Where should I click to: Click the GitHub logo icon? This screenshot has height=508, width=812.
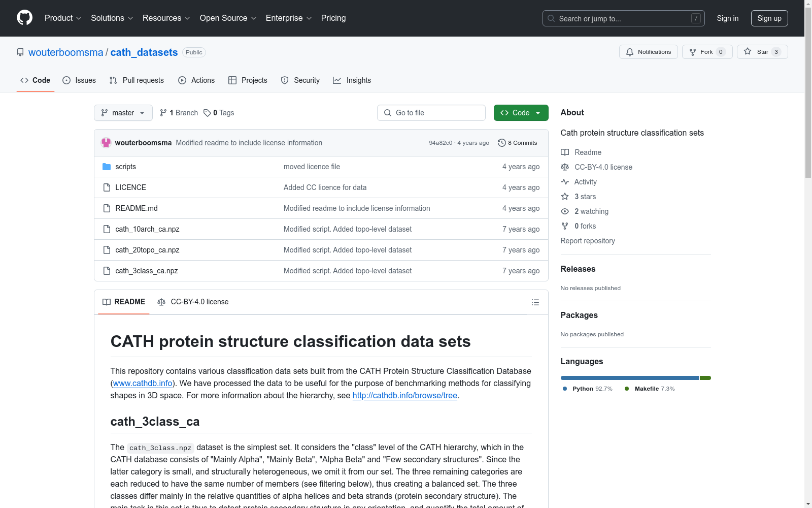pyautogui.click(x=24, y=18)
